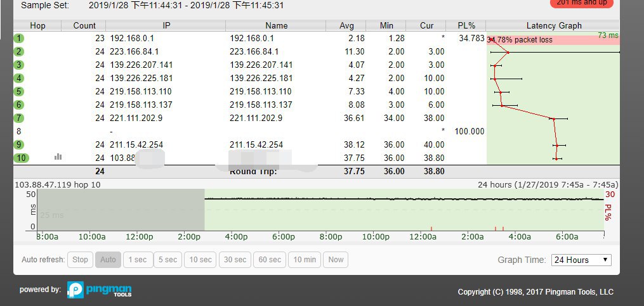Set auto refresh to 1 sec
The image size is (644, 306).
(138, 260)
